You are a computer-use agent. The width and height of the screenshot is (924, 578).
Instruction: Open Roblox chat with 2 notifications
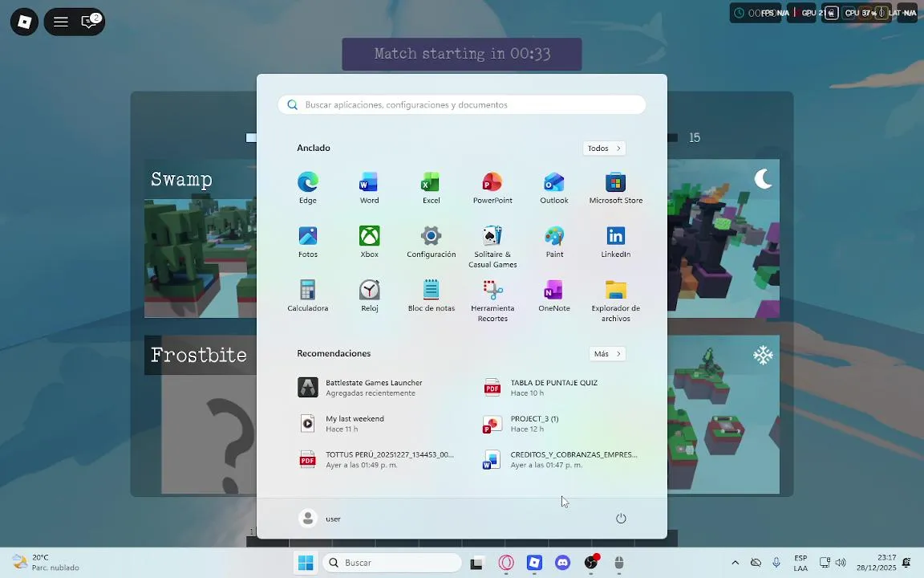(x=90, y=22)
